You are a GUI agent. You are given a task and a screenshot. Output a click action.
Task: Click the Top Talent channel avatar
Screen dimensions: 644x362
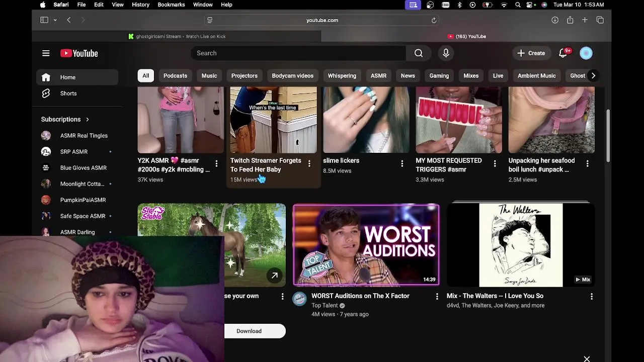[299, 299]
